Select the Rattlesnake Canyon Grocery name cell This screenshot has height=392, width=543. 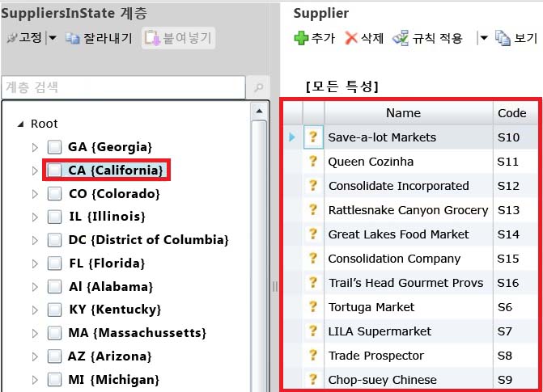(409, 210)
